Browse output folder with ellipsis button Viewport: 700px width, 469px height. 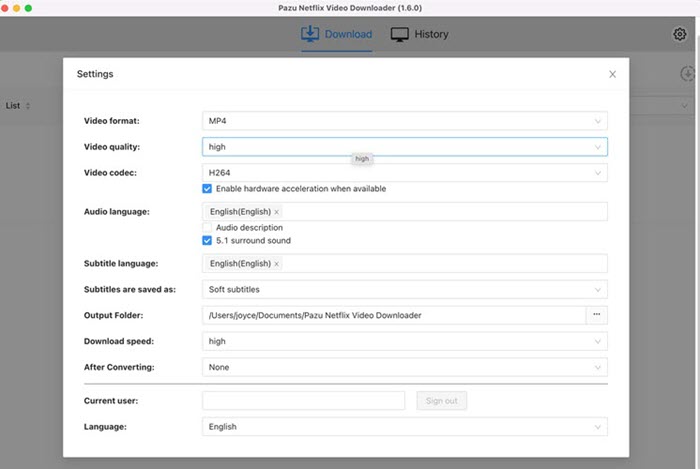(597, 315)
